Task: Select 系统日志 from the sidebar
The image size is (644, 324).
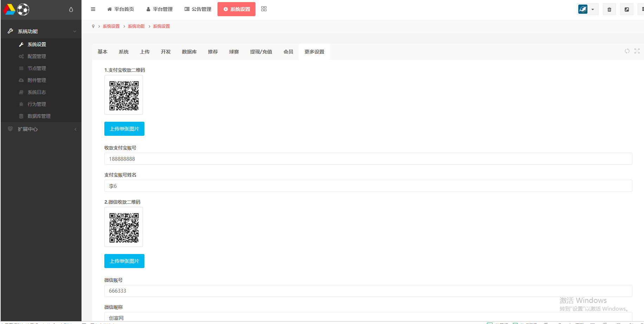Action: (x=37, y=92)
